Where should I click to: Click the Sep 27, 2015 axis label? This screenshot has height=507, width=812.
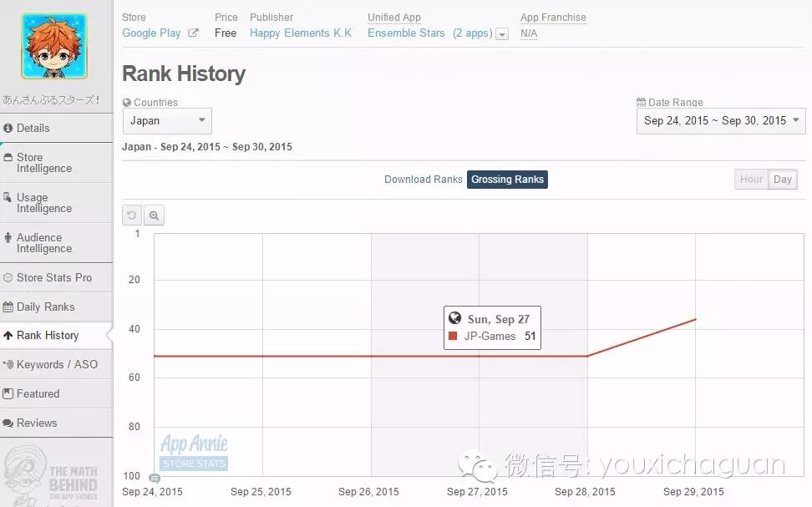coord(477,491)
